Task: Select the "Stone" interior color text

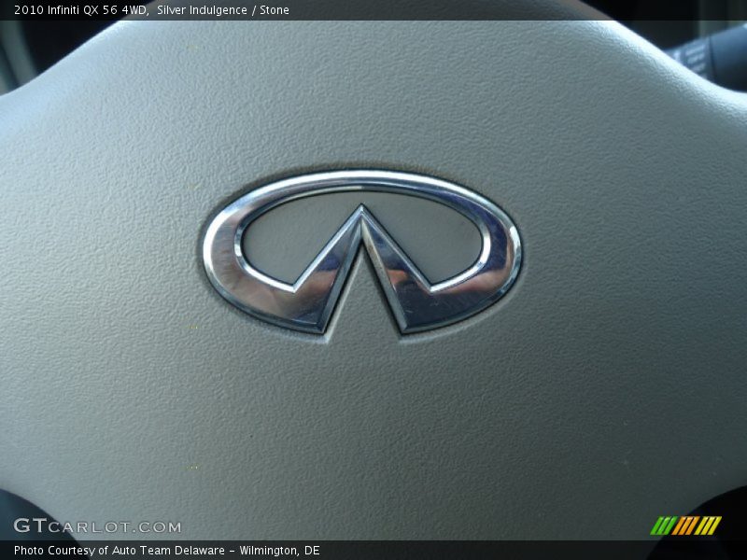Action: point(275,10)
